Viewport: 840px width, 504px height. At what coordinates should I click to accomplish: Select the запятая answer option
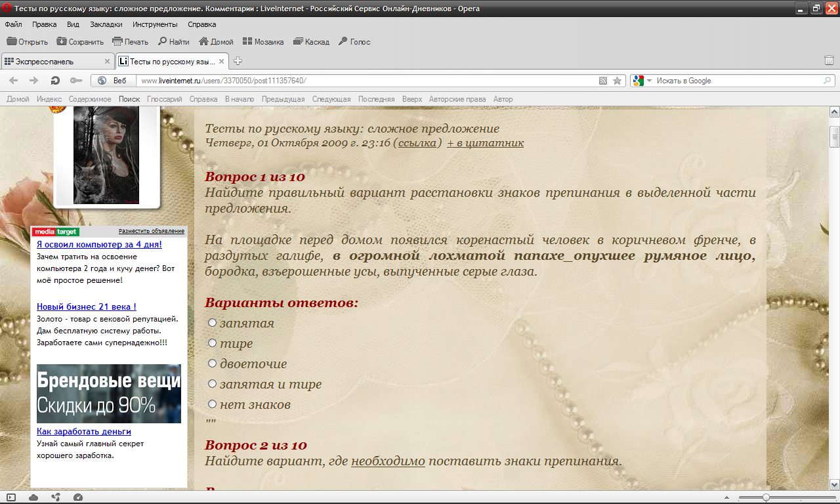(x=212, y=323)
